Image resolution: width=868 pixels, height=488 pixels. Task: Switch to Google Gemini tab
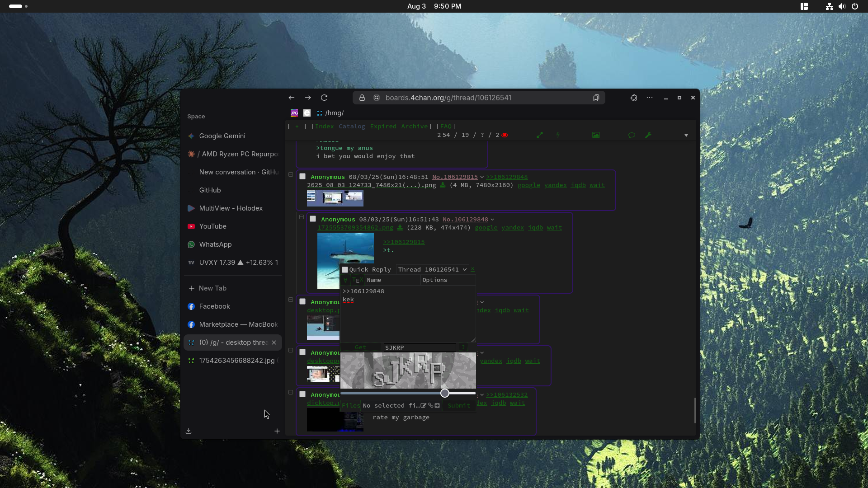(x=232, y=136)
